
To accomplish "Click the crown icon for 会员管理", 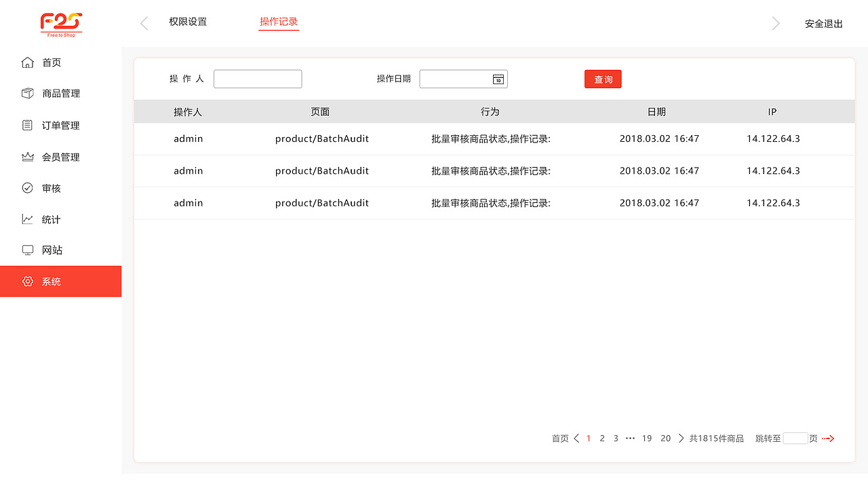I will tap(28, 157).
